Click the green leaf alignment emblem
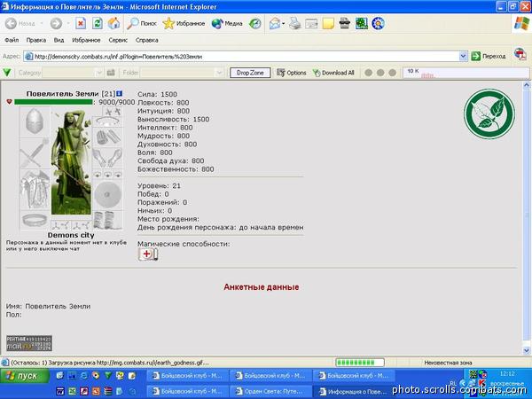This screenshot has width=532, height=399. click(489, 114)
